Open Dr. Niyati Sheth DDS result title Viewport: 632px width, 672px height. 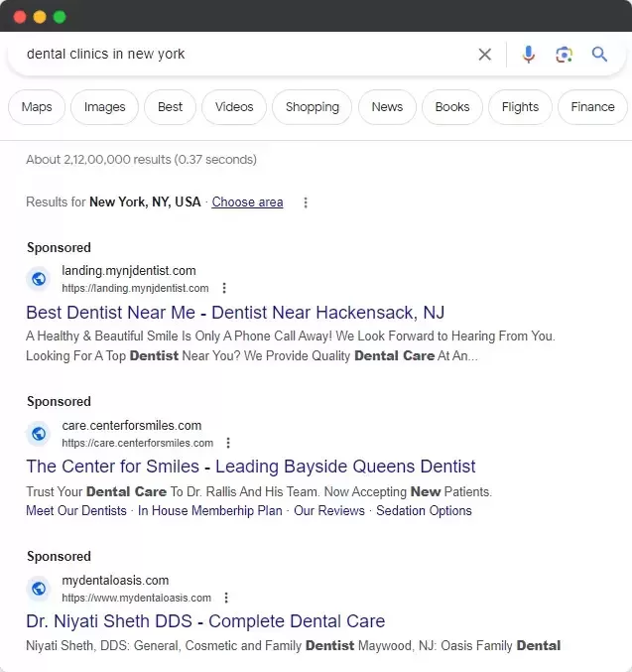click(205, 621)
